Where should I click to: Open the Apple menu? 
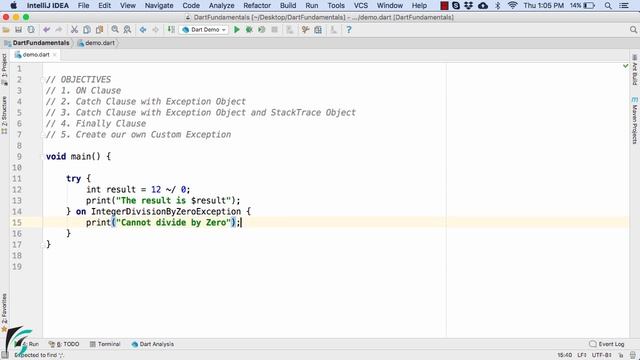[x=13, y=5]
